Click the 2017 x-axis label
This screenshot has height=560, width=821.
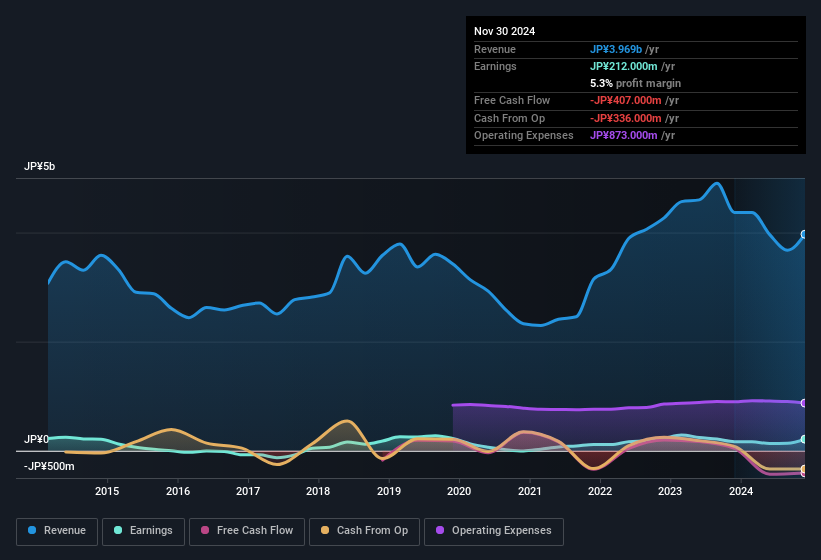tap(248, 491)
